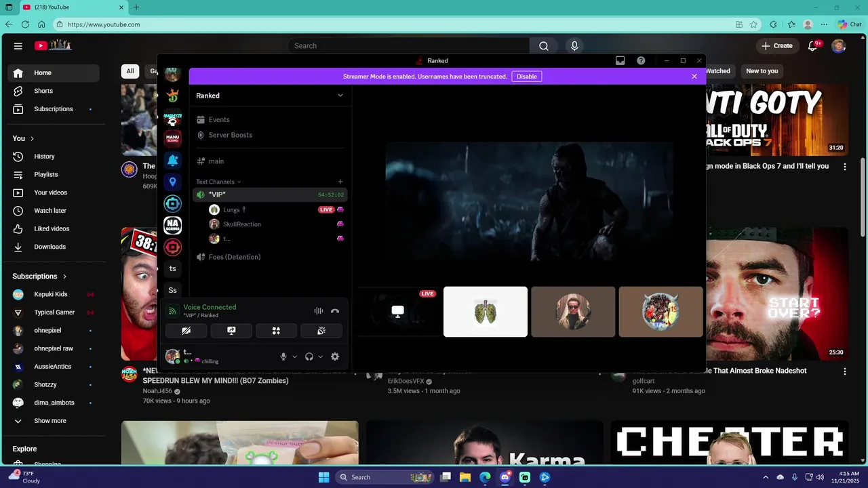Image resolution: width=868 pixels, height=488 pixels.
Task: Open noise suppression waveform icon
Action: [x=318, y=311]
